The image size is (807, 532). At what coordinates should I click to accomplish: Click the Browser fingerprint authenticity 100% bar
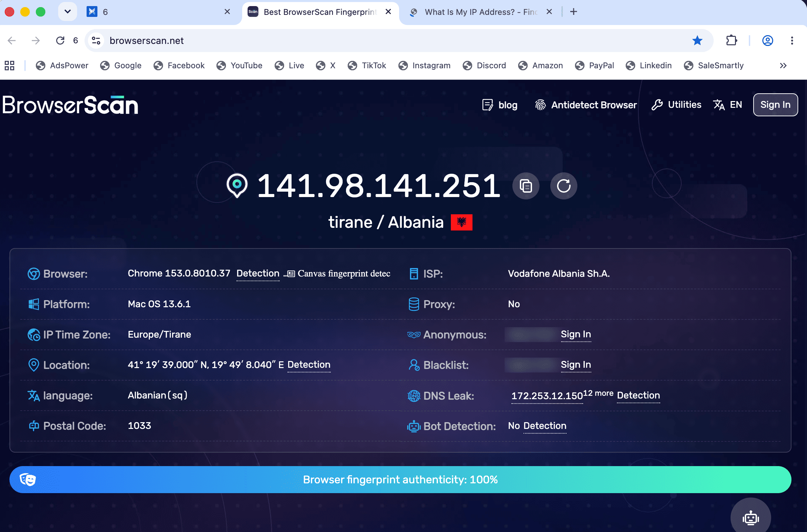pos(400,479)
